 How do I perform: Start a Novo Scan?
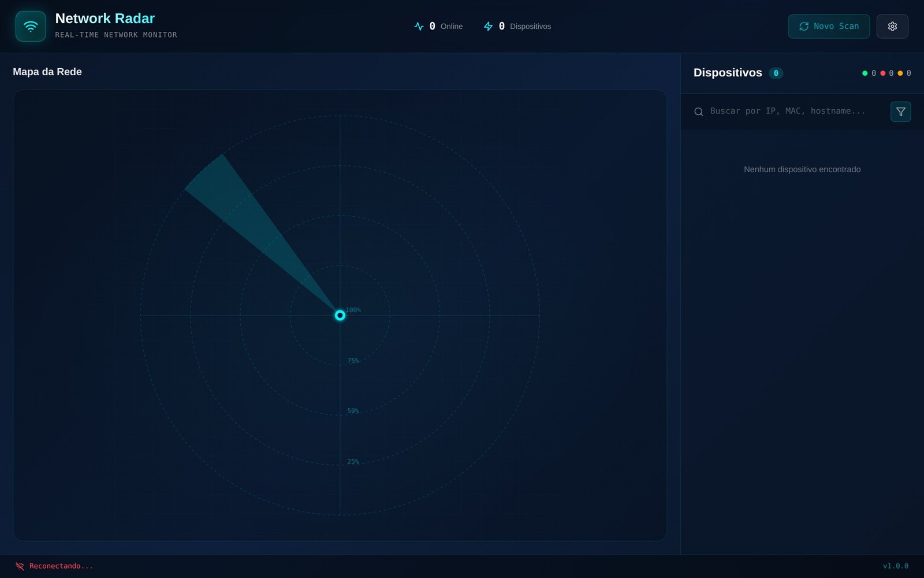[829, 27]
